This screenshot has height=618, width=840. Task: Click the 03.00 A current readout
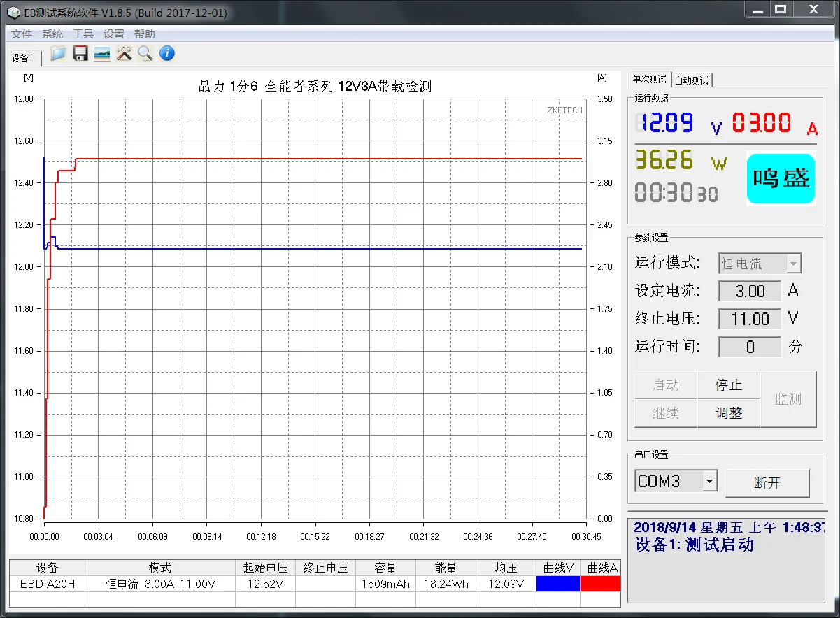coord(775,124)
